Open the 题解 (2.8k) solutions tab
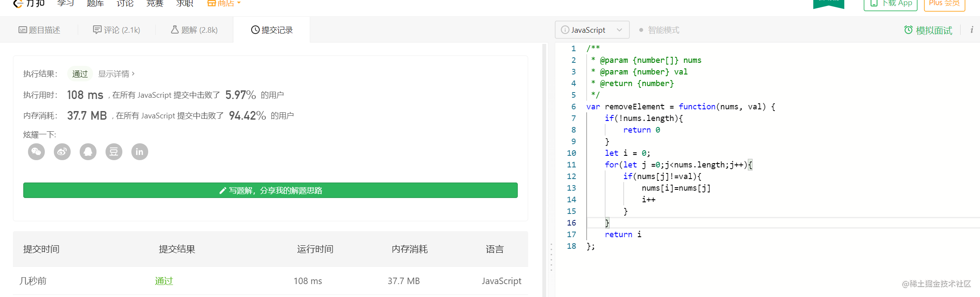This screenshot has width=980, height=297. pos(194,30)
